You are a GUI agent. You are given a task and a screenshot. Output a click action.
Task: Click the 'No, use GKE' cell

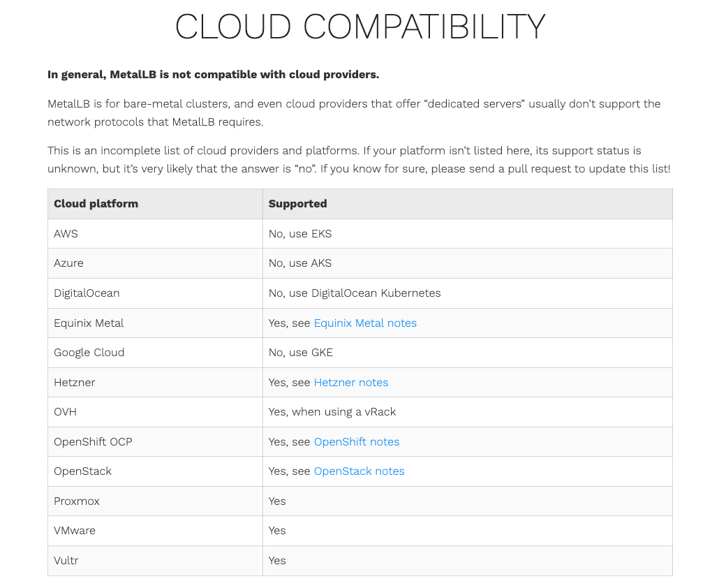[467, 352]
